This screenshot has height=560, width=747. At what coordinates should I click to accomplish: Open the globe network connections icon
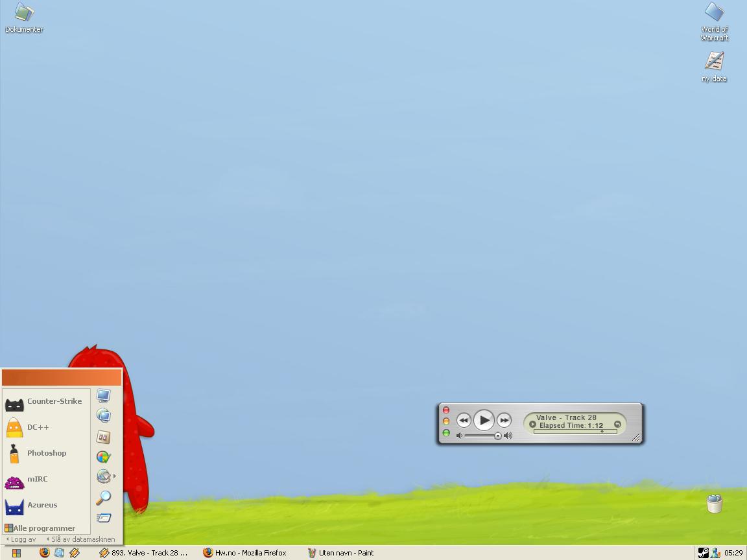click(103, 476)
